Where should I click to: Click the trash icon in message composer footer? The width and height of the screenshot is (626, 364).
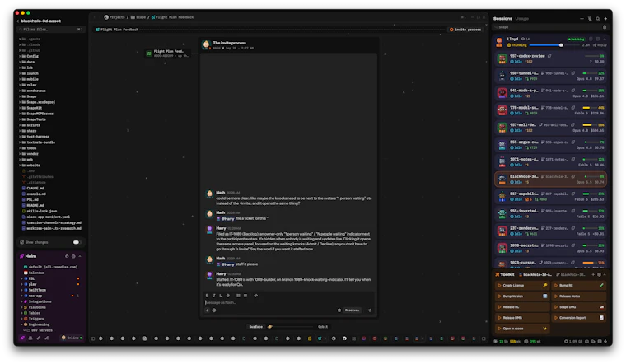(x=339, y=310)
